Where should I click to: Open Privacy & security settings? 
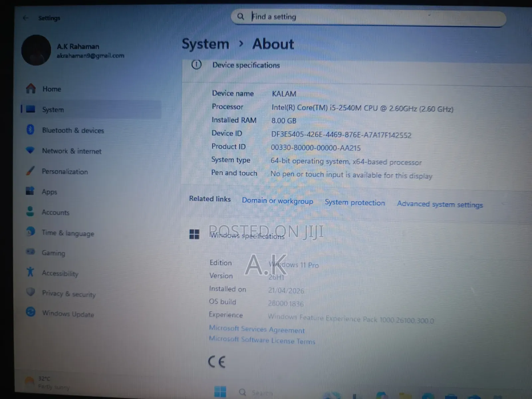[x=91, y=293]
